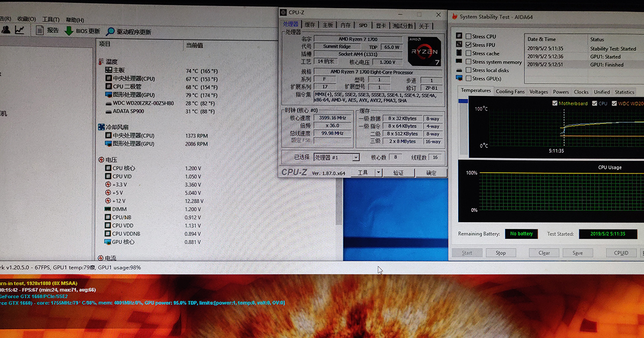
Task: Open the 工具(T) menu in AIDA64
Action: click(x=50, y=19)
